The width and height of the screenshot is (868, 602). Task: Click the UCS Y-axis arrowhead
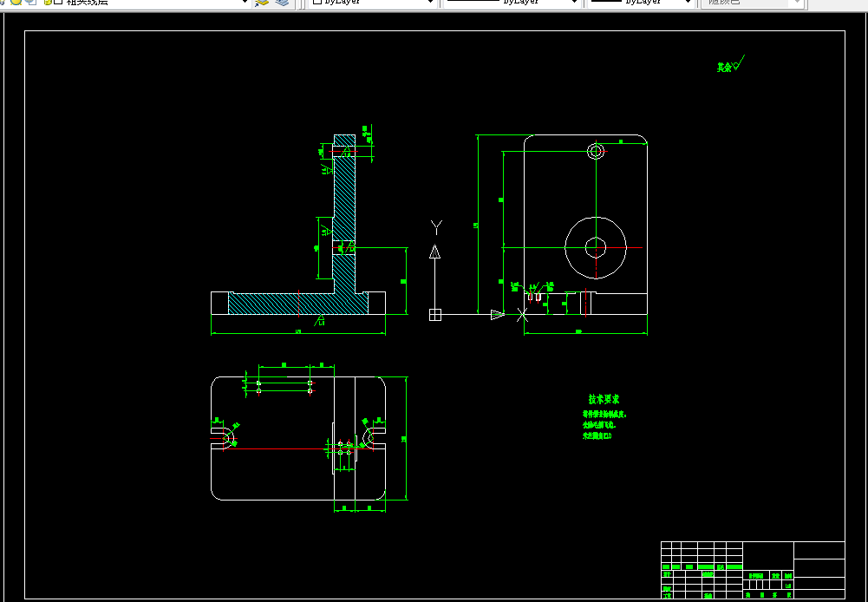[x=435, y=252]
